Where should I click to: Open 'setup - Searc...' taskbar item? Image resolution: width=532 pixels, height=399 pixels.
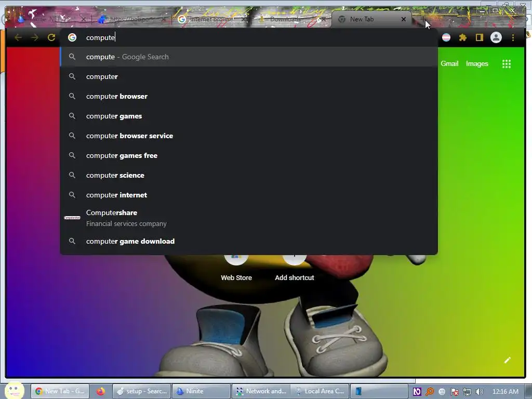(x=142, y=391)
